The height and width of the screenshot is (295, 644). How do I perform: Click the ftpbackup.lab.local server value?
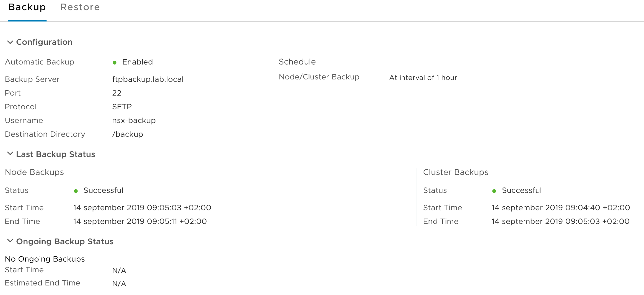(x=148, y=79)
